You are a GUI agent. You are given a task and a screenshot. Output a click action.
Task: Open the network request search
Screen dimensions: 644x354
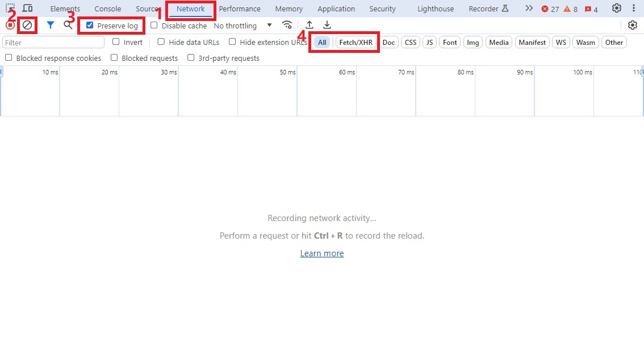[x=68, y=25]
